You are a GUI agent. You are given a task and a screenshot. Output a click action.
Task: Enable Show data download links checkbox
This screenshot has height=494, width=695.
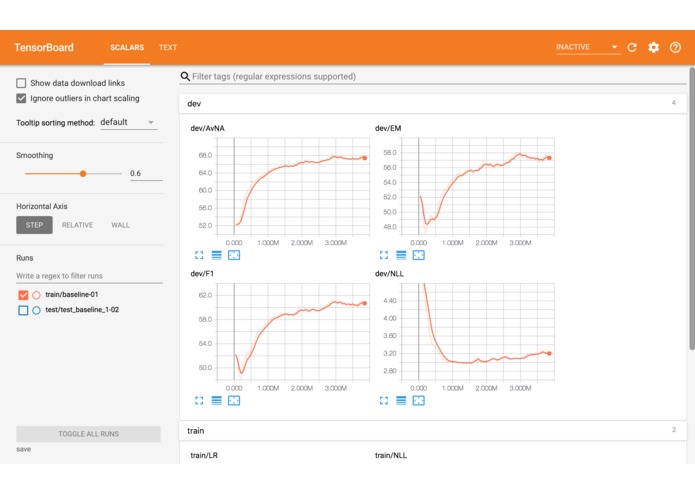pyautogui.click(x=21, y=83)
